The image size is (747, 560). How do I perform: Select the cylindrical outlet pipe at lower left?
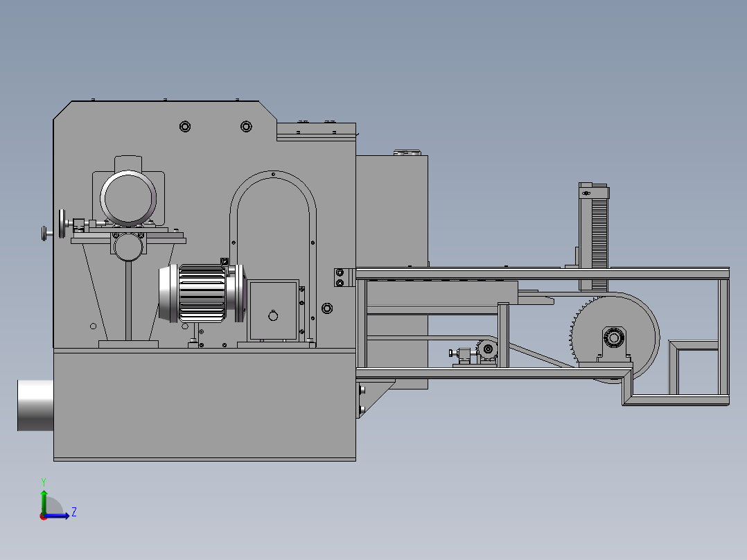point(35,405)
